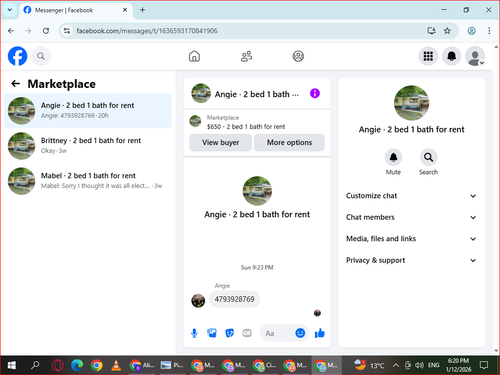This screenshot has height=375, width=500.
Task: Open the Facebook logo home link
Action: tap(17, 56)
